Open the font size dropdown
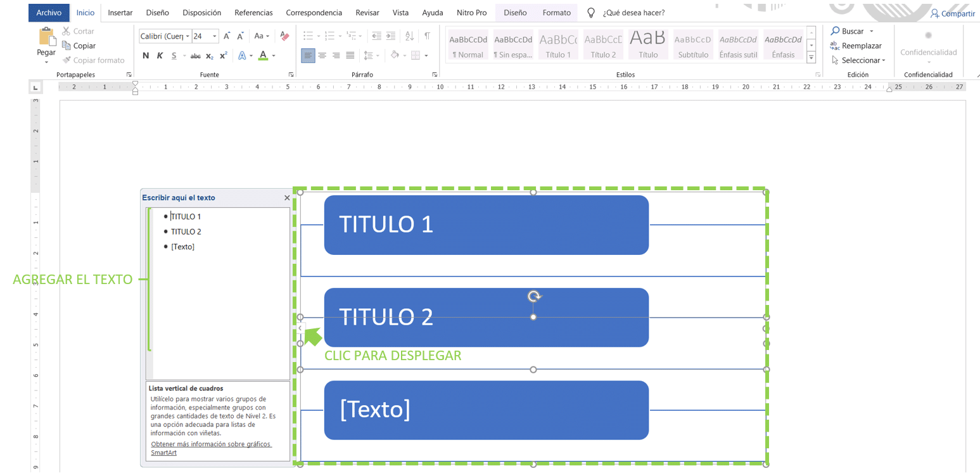The image size is (980, 473). pyautogui.click(x=215, y=36)
